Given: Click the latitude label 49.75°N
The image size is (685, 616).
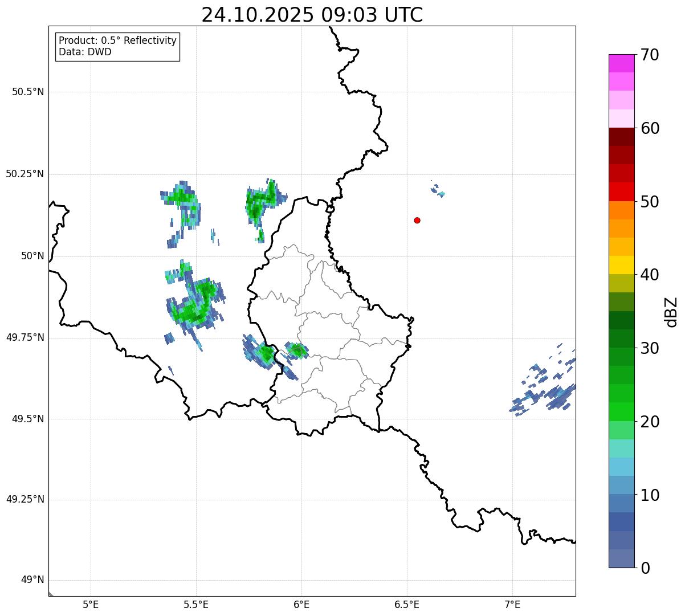Looking at the screenshot, I should pos(25,337).
